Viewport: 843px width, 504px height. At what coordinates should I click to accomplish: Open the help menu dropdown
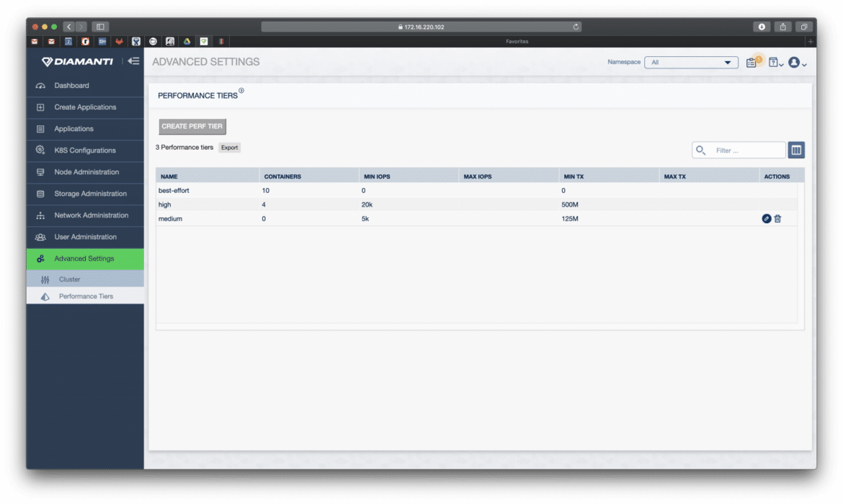[775, 63]
